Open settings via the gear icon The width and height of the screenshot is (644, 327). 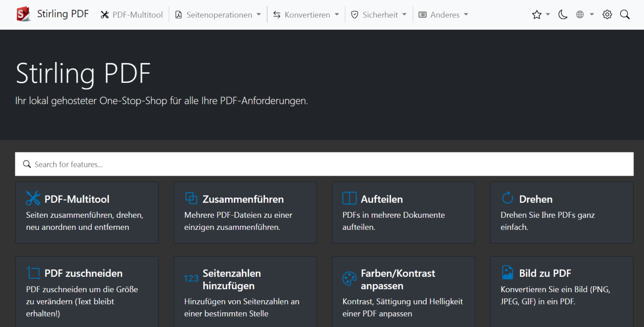click(x=607, y=14)
